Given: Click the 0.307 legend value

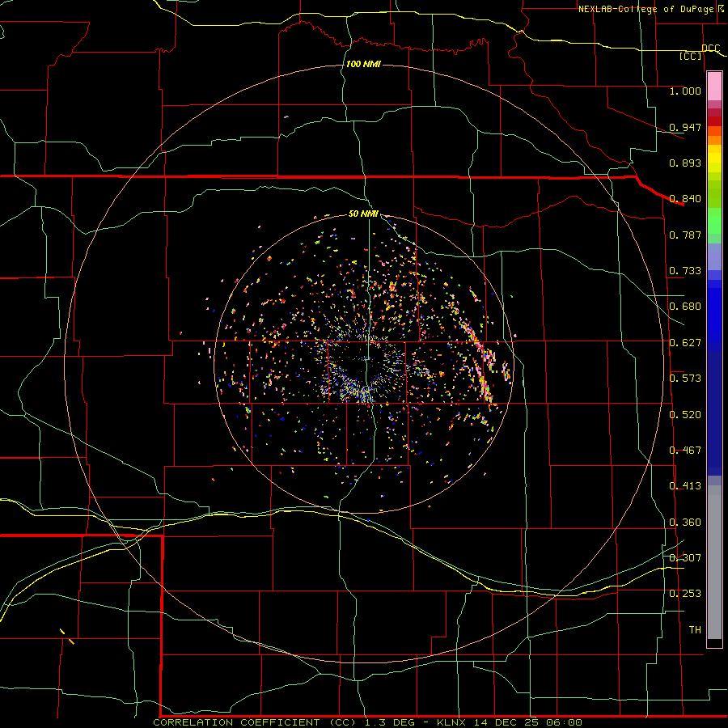Looking at the screenshot, I should pos(685,558).
